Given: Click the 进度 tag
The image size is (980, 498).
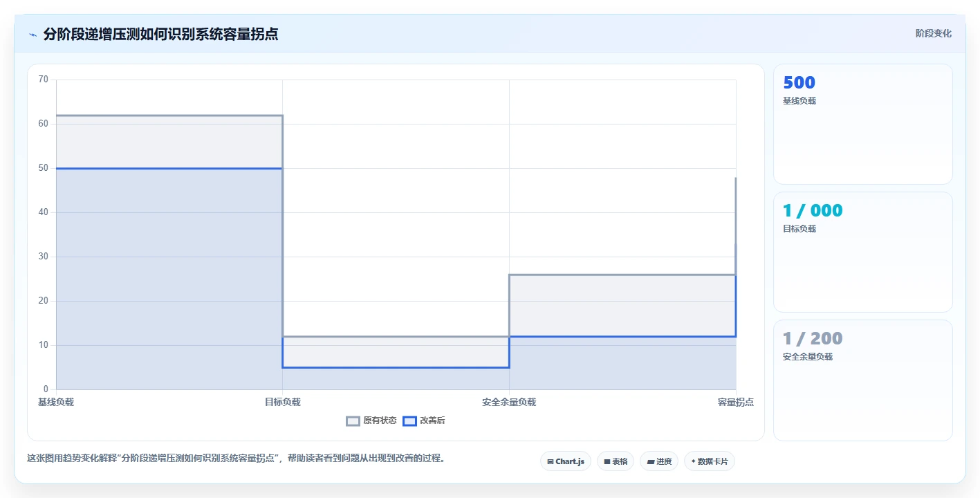Looking at the screenshot, I should pos(658,461).
